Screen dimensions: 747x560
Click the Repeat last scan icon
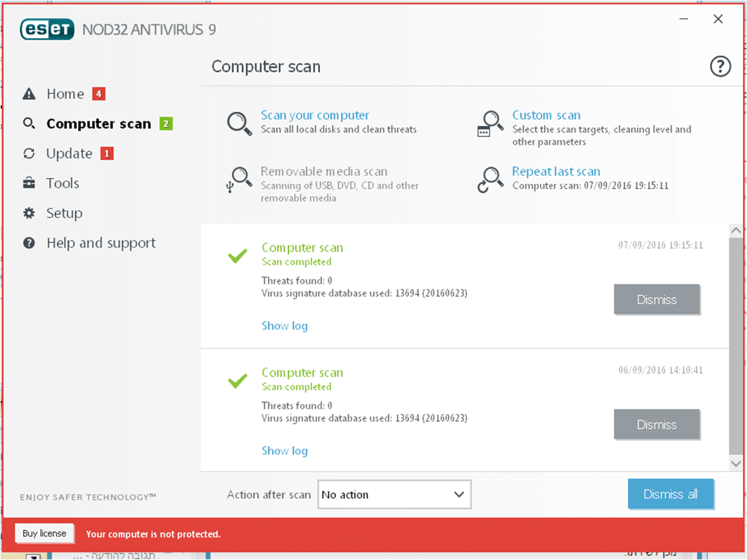[490, 180]
